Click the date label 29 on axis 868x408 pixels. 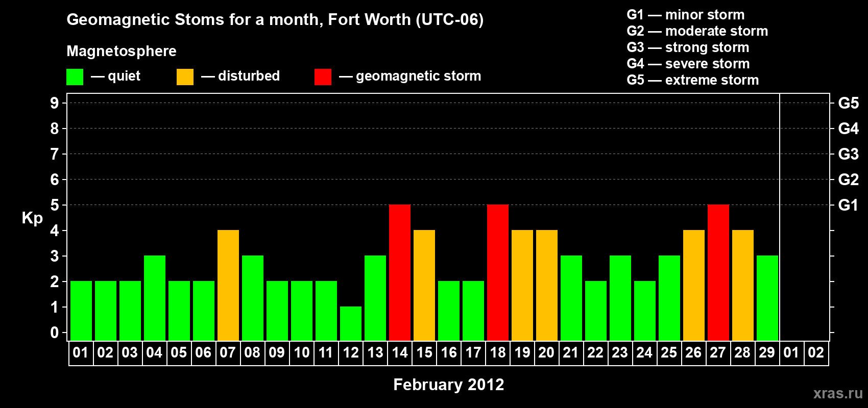(767, 352)
